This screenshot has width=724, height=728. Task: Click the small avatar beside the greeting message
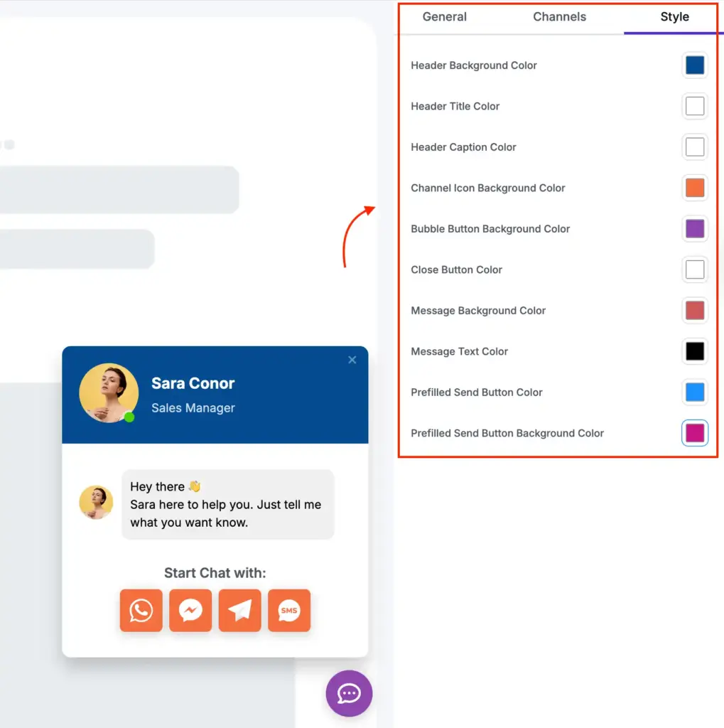(96, 503)
